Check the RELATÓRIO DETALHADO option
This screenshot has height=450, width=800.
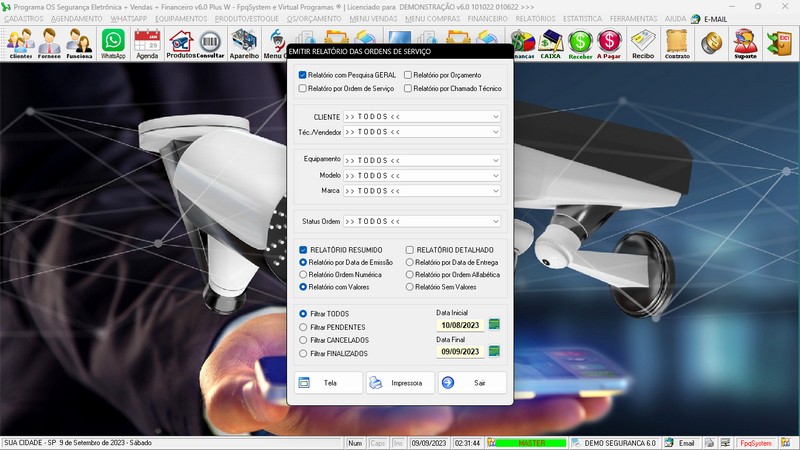click(409, 249)
